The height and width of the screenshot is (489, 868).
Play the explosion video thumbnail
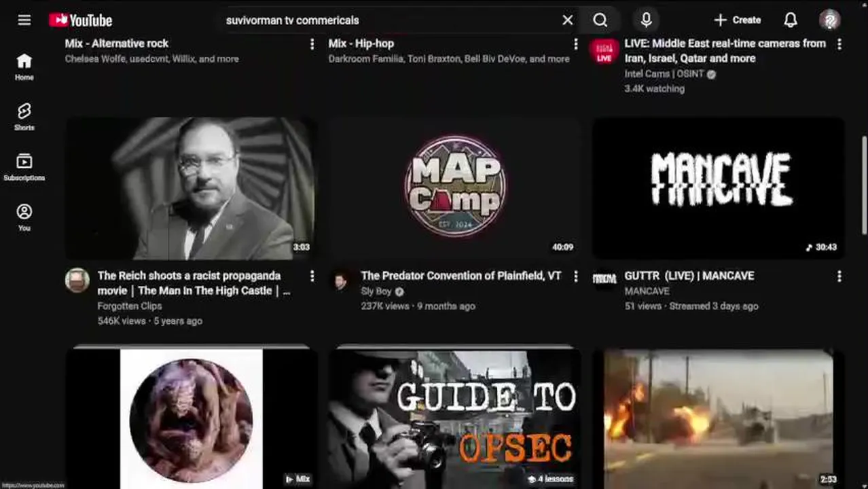click(x=719, y=418)
